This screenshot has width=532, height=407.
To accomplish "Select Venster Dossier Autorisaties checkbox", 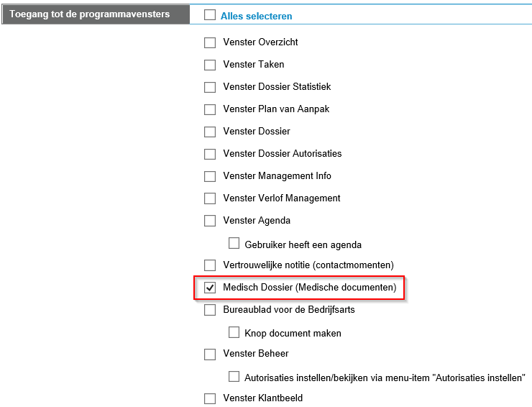I will (210, 154).
